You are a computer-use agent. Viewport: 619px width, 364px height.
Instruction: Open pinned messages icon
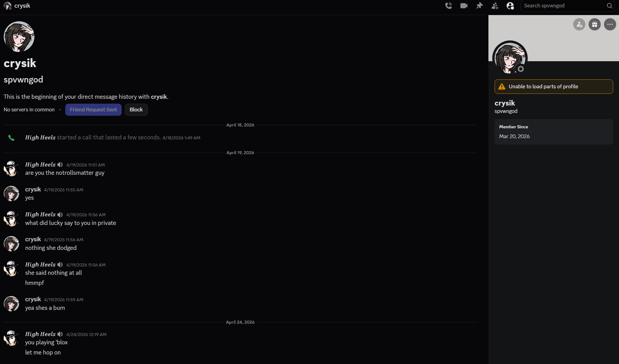coord(479,6)
